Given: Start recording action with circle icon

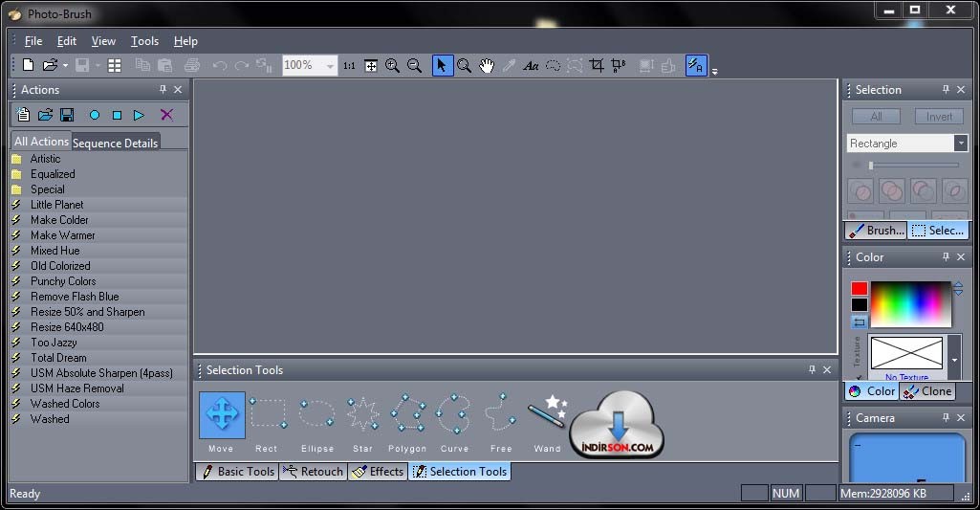Looking at the screenshot, I should coord(95,115).
